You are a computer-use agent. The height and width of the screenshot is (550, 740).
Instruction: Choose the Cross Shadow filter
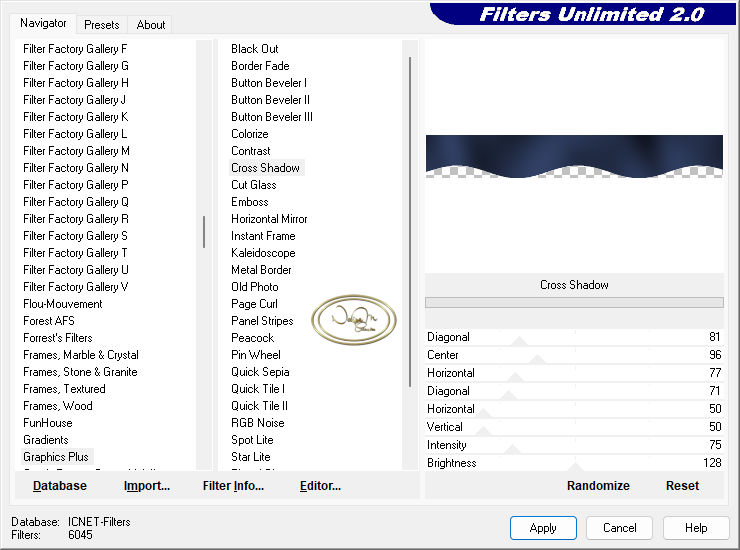click(265, 168)
